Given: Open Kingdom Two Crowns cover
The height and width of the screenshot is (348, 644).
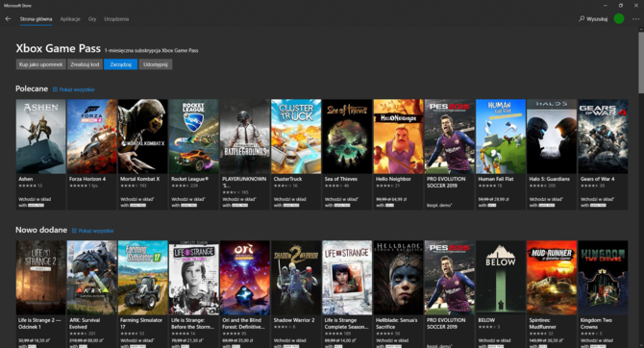Looking at the screenshot, I should [x=603, y=278].
